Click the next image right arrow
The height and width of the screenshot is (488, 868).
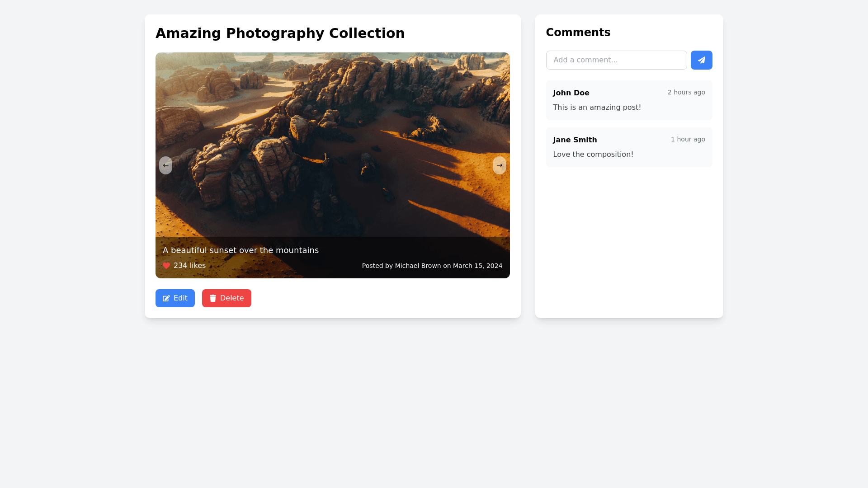[499, 165]
